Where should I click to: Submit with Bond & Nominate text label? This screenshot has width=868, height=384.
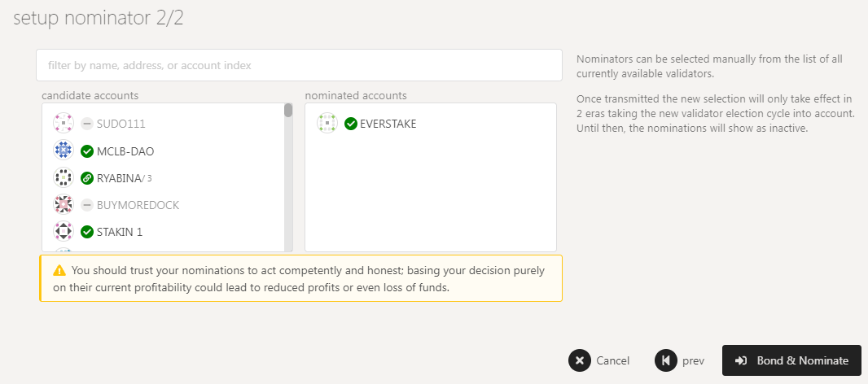pos(803,360)
